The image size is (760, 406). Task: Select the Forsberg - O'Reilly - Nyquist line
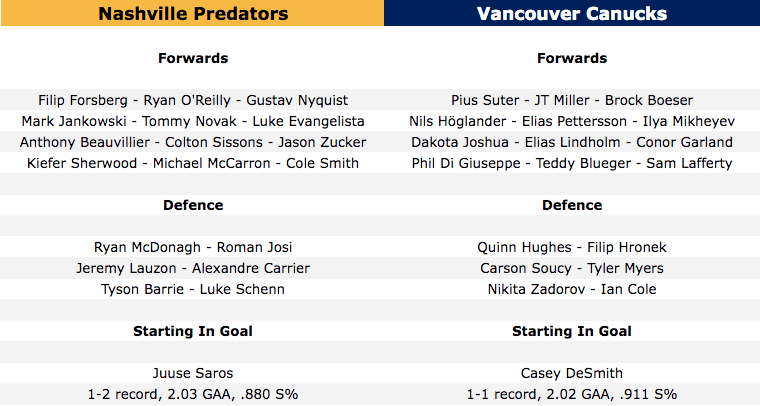[x=193, y=100]
